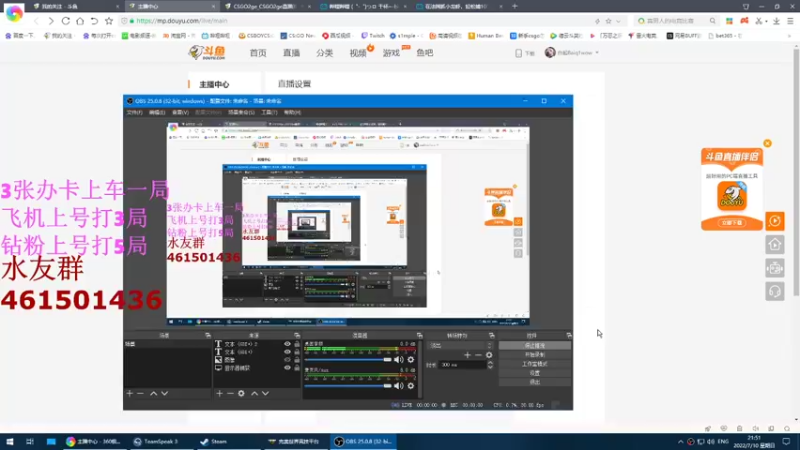The image size is (800, 450).
Task: Lock the 图像 source
Action: pyautogui.click(x=297, y=360)
